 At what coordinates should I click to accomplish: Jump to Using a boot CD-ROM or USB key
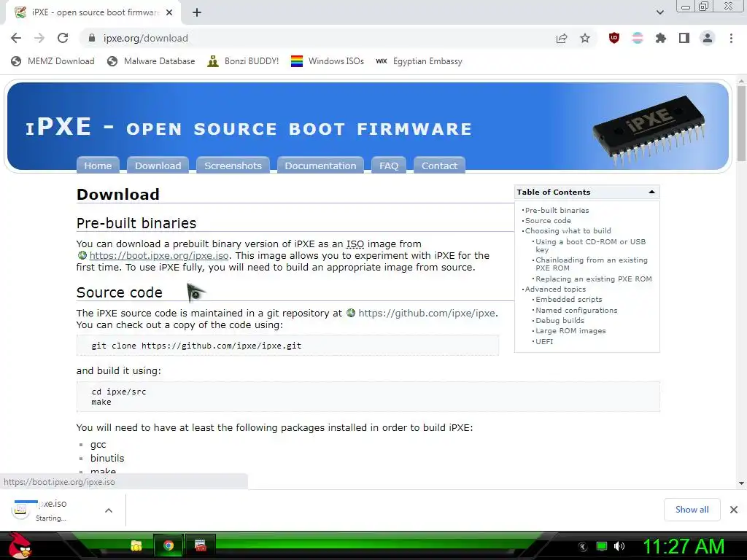591,245
